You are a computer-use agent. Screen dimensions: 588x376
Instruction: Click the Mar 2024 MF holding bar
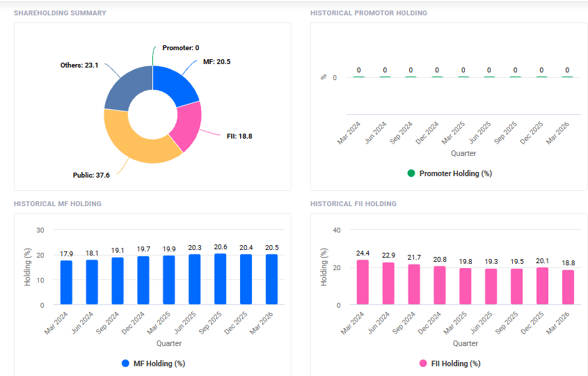coord(66,282)
